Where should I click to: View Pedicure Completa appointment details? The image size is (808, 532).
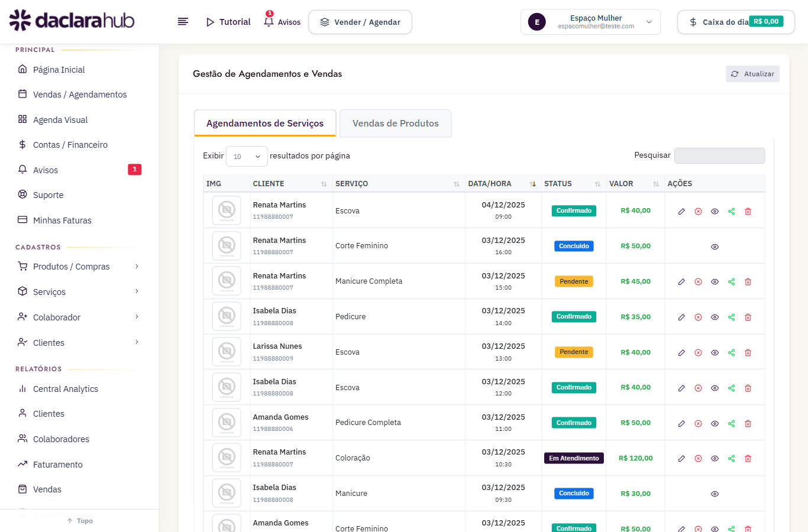pyautogui.click(x=715, y=424)
